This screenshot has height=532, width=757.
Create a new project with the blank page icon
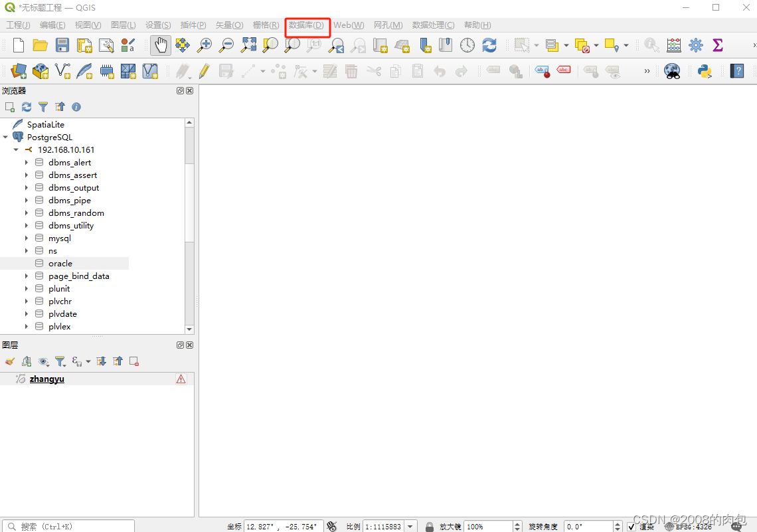tap(19, 45)
